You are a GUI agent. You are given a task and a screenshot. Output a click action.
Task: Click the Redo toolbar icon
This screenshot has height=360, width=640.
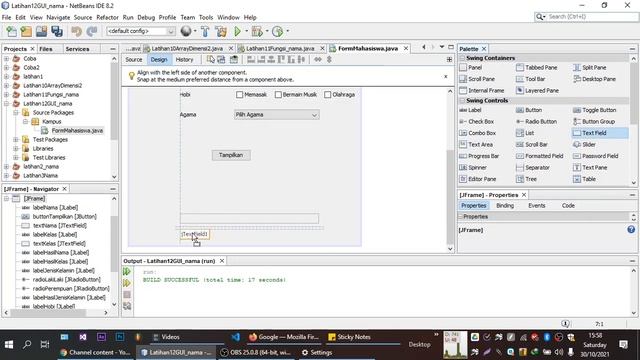pos(92,31)
